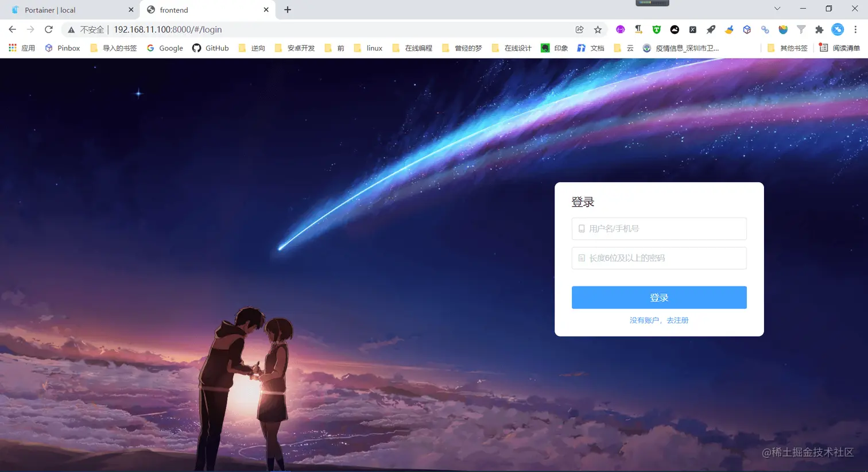Open the Extensions puzzle-piece icon
This screenshot has width=868, height=472.
click(x=819, y=29)
